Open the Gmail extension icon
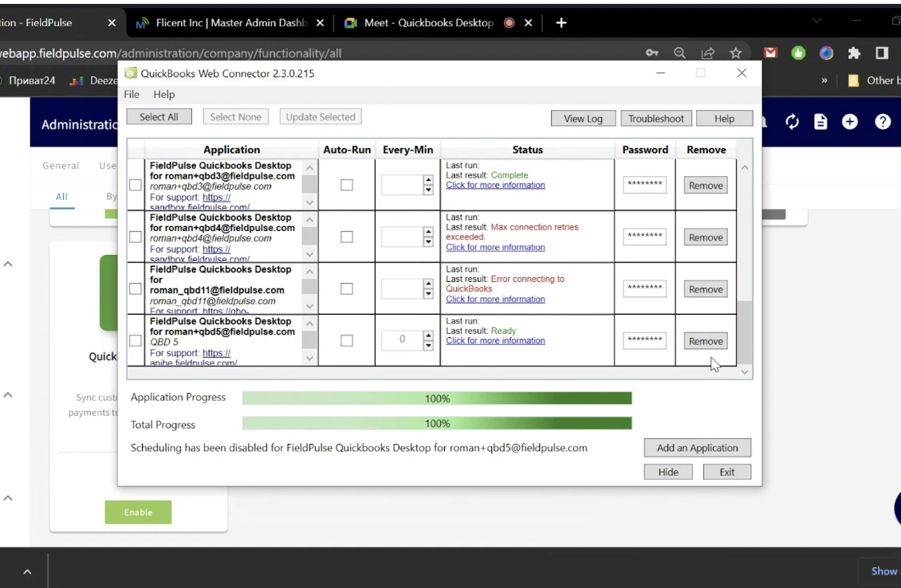The height and width of the screenshot is (588, 901). (770, 53)
